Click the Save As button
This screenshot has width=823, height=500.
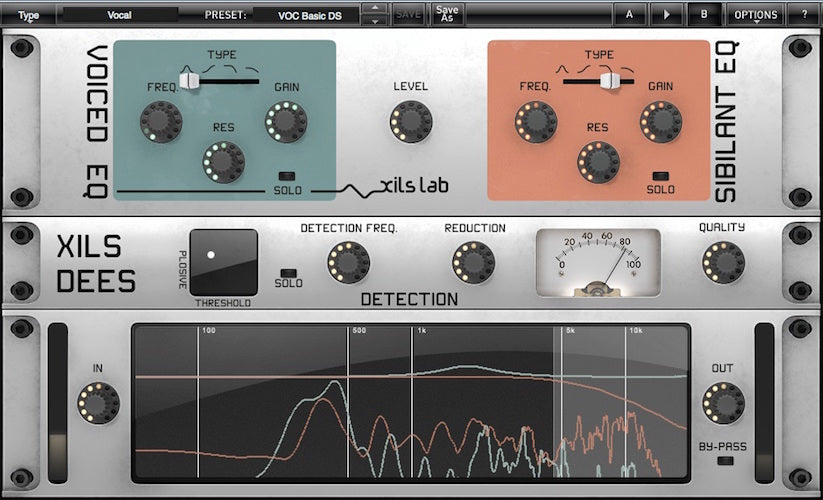tap(446, 14)
